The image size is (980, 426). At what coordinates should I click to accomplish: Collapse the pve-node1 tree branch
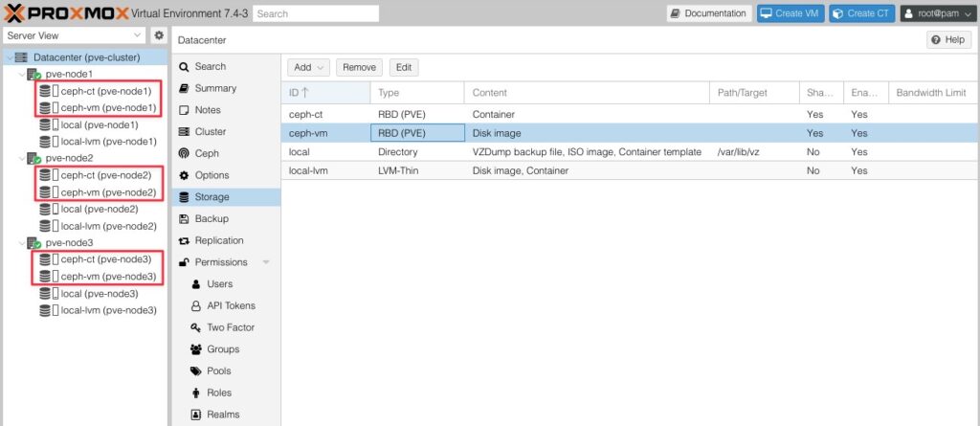(x=22, y=75)
